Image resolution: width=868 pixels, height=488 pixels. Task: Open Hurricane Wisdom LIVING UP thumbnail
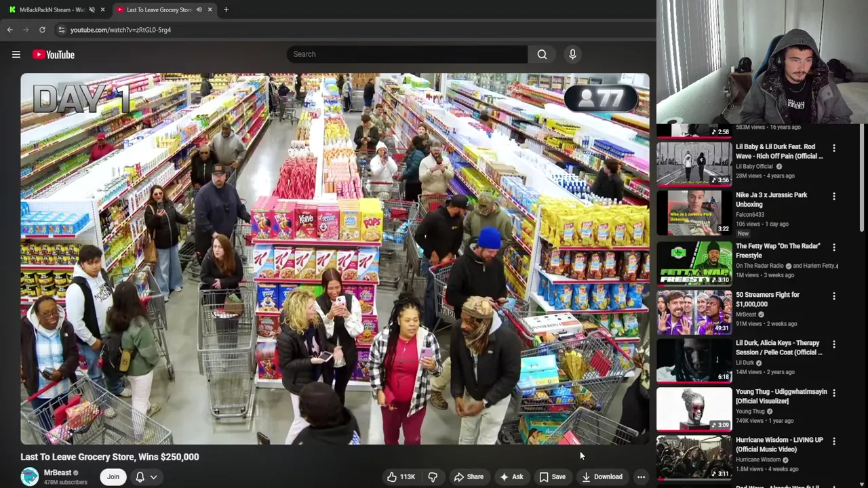(x=694, y=457)
